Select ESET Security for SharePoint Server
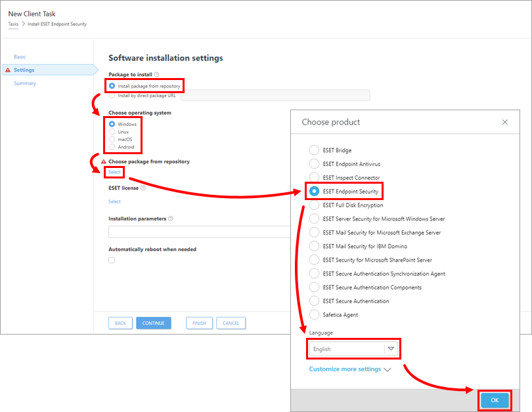The image size is (532, 412). [x=314, y=260]
